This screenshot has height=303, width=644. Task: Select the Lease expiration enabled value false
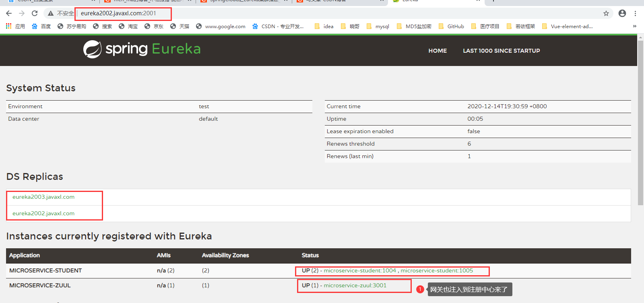[x=474, y=131]
